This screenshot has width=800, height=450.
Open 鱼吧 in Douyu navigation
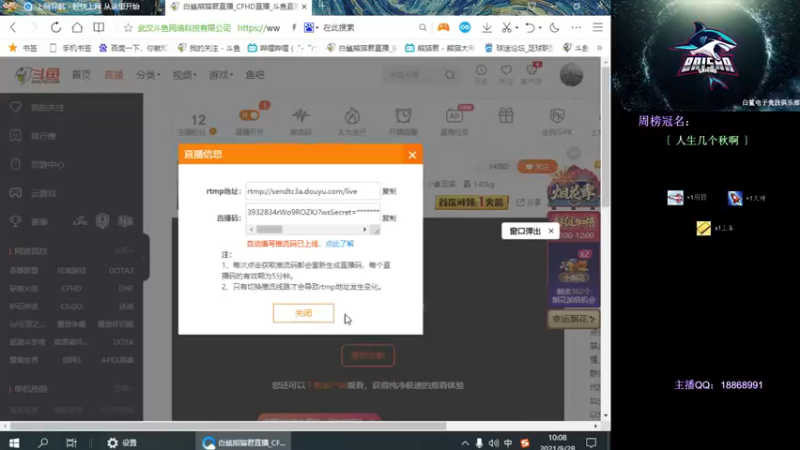tap(255, 75)
